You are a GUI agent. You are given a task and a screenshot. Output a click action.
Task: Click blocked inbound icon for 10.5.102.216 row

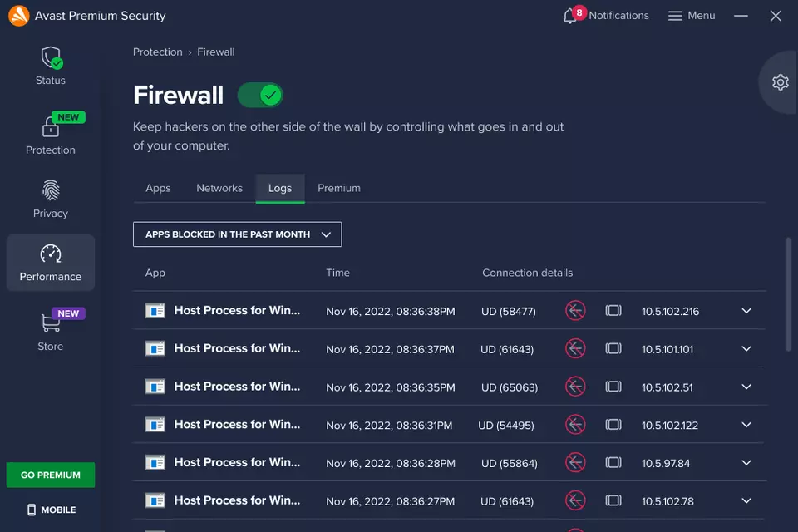[575, 311]
